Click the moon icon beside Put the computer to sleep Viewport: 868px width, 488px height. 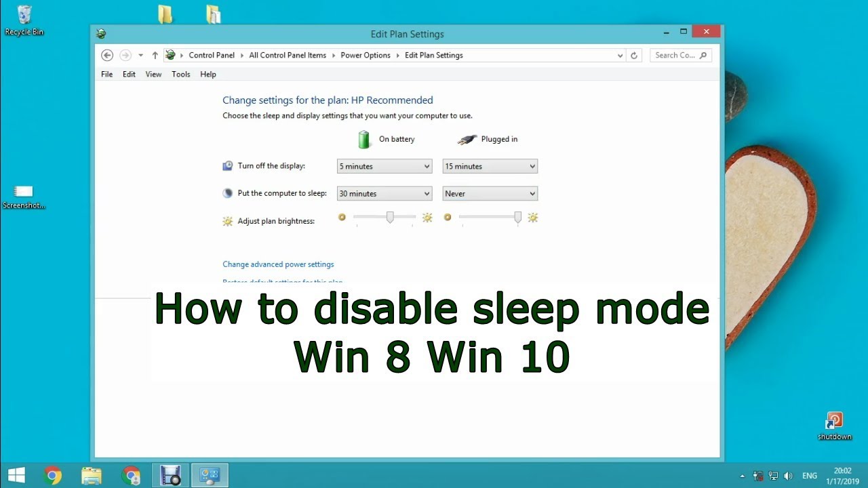[x=228, y=193]
